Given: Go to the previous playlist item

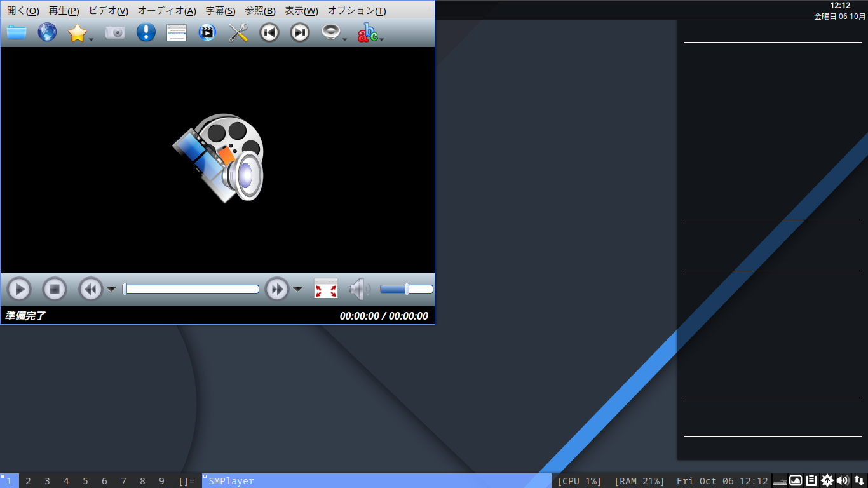Looking at the screenshot, I should click(269, 32).
